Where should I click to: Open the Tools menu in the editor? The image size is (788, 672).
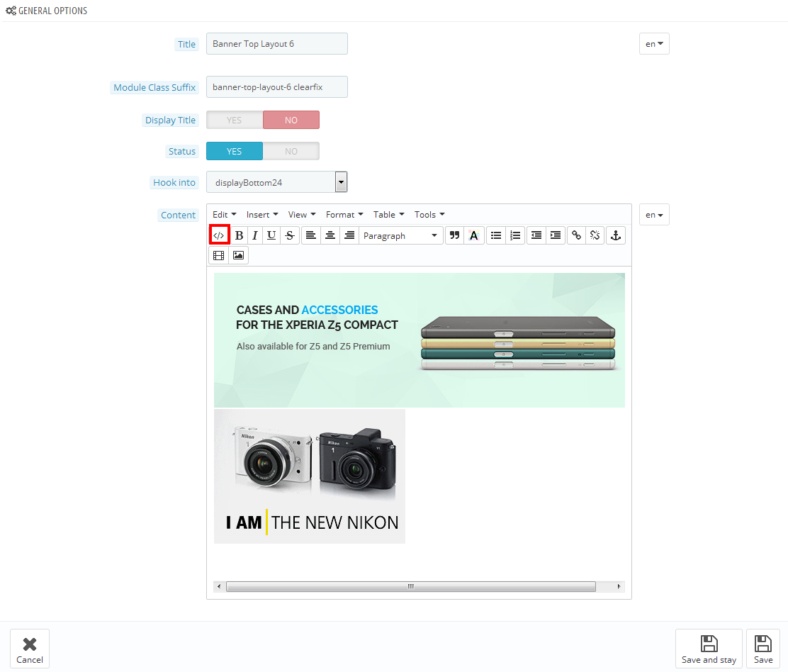pos(429,215)
